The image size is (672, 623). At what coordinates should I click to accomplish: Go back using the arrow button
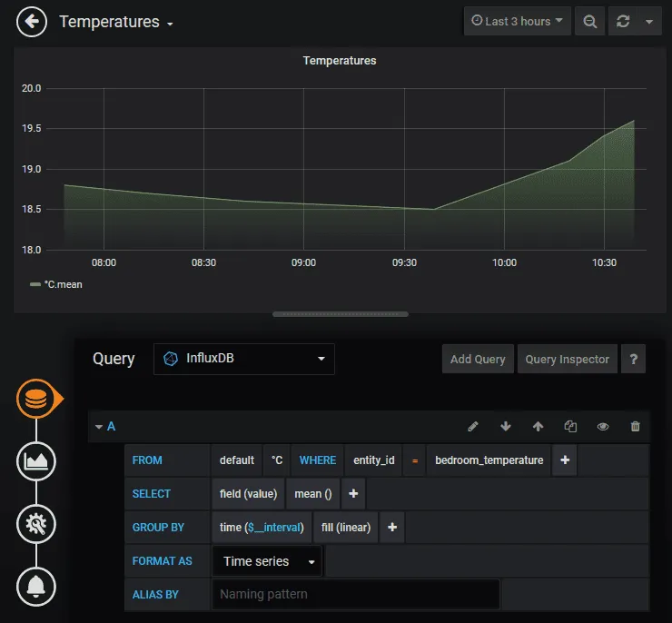point(32,22)
